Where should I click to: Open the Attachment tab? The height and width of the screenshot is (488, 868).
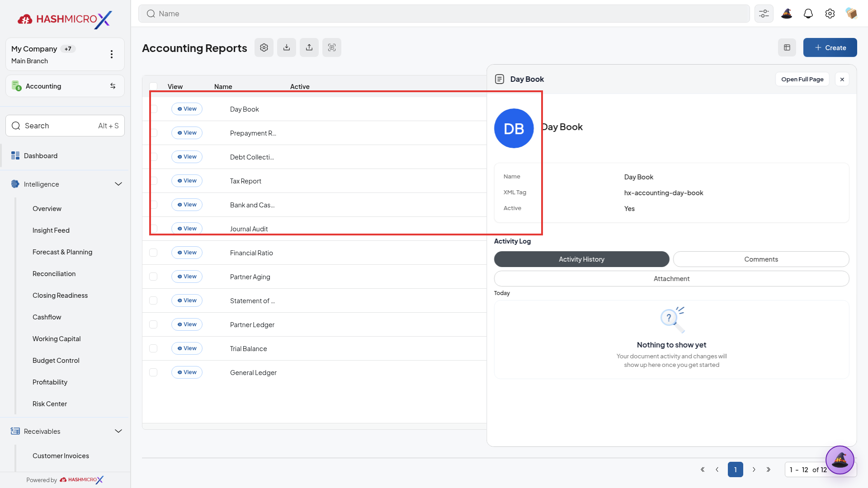coord(672,279)
